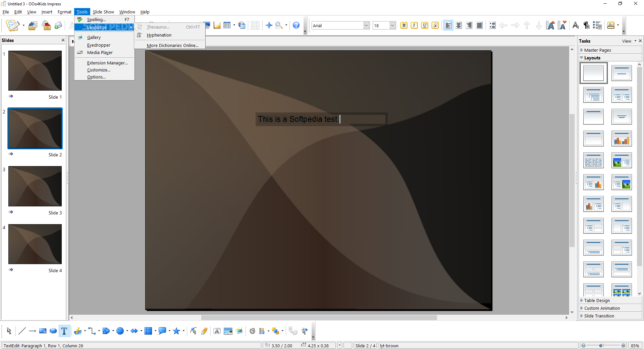Click the Move Down arrow icon
The width and height of the screenshot is (644, 349).
pos(539,26)
